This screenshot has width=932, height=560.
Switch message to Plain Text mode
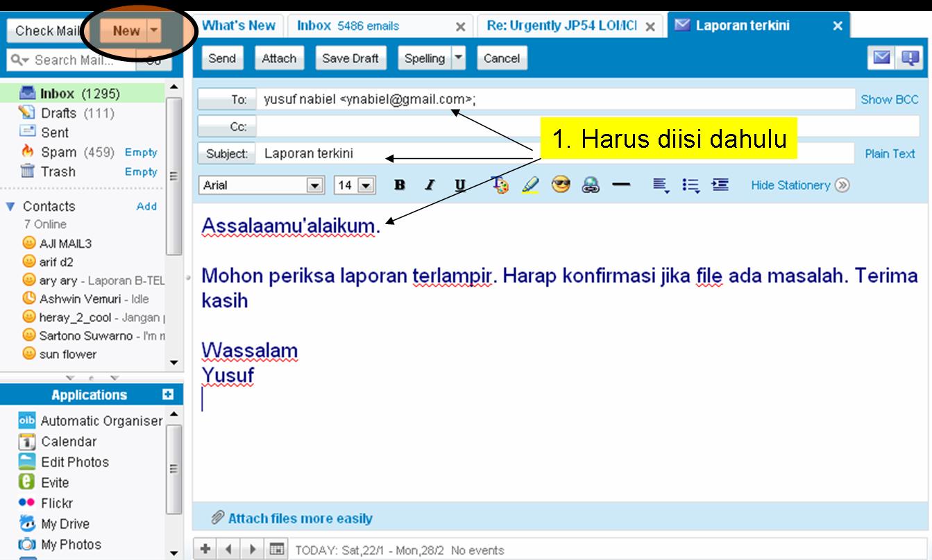(x=889, y=153)
